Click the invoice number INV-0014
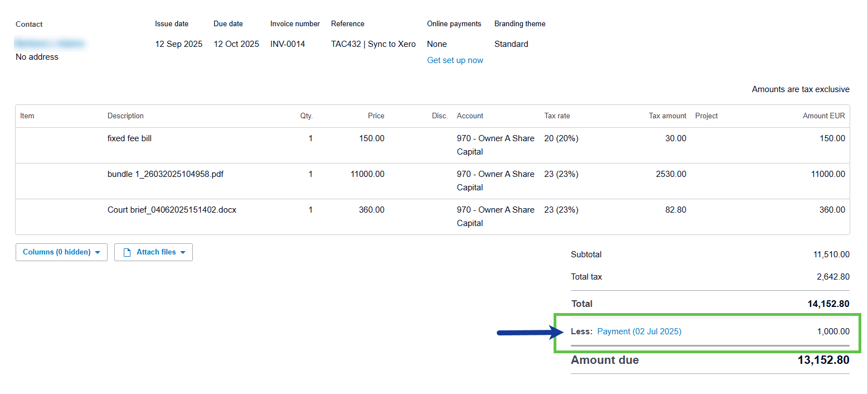This screenshot has width=868, height=394. (288, 44)
